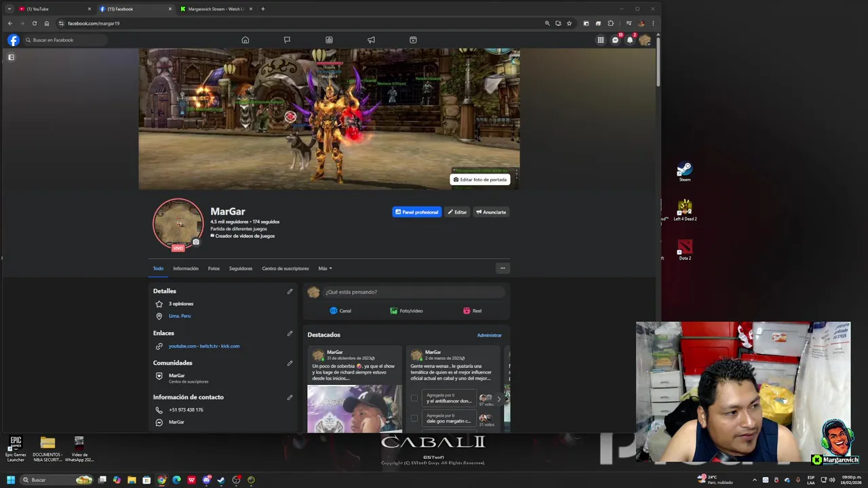The image size is (868, 488).
Task: Open Steam from the taskbar
Action: click(221, 480)
